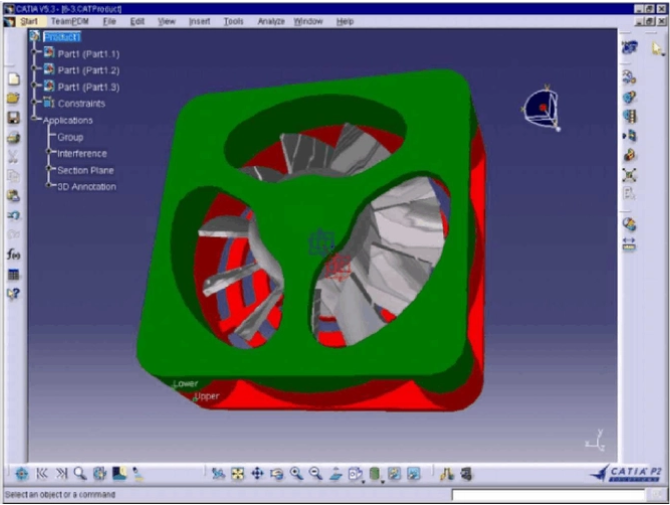Click the Zoom In magnifier icon
The width and height of the screenshot is (670, 505).
[x=297, y=474]
